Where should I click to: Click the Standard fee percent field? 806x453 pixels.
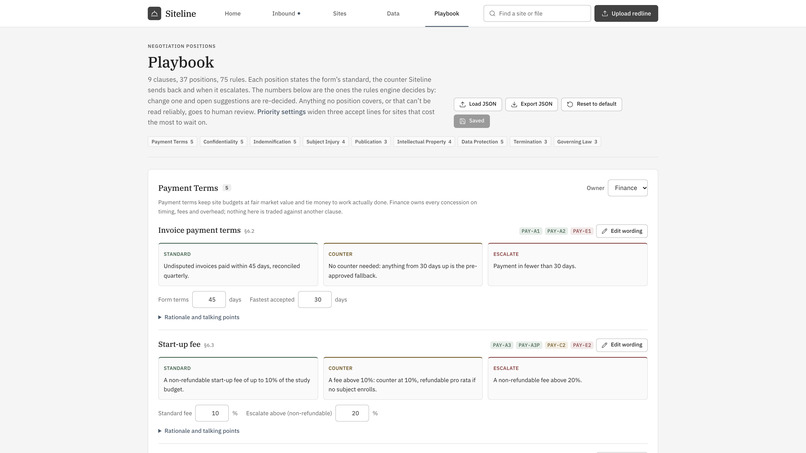pos(212,413)
